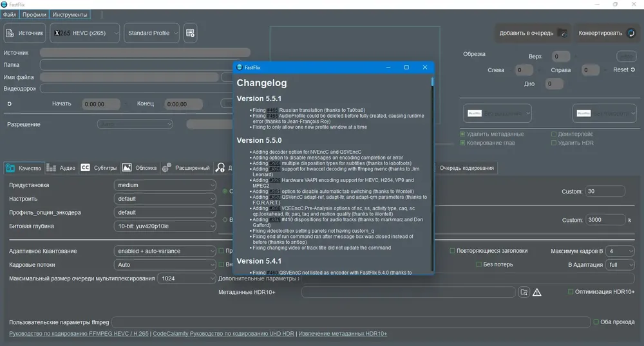Open the Профили menu
This screenshot has height=346, width=644.
click(34, 14)
